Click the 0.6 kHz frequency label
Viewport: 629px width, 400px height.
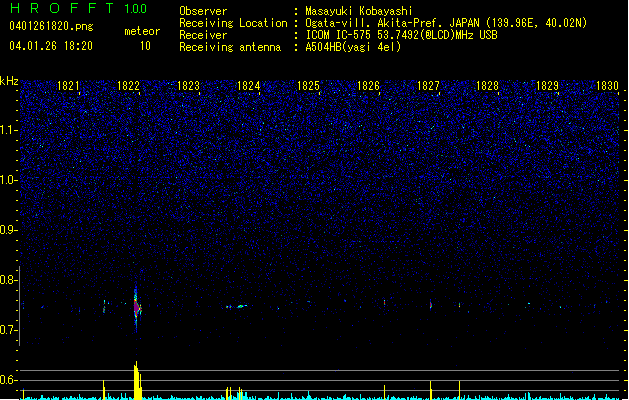tap(8, 380)
